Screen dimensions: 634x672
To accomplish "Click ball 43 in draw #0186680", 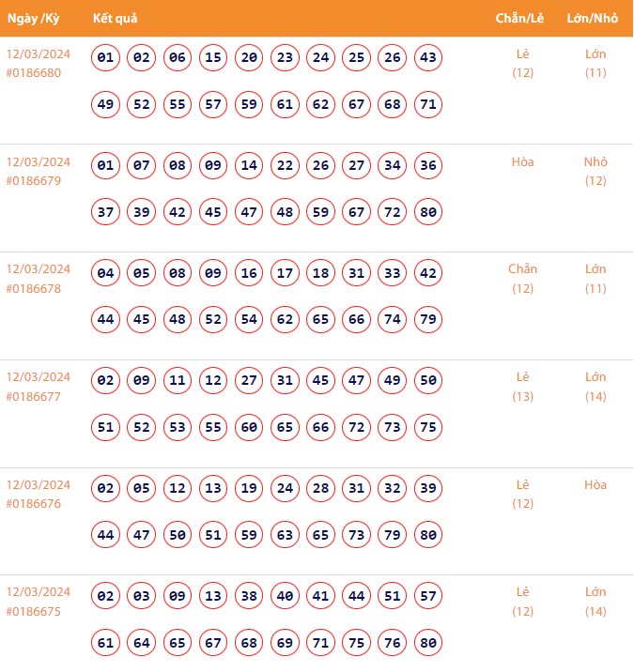I will (x=428, y=58).
